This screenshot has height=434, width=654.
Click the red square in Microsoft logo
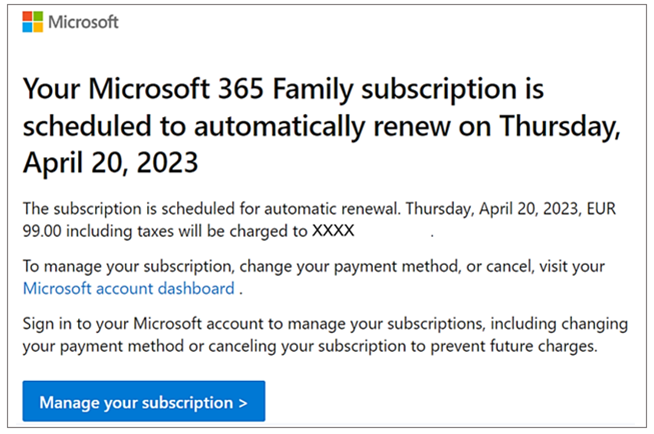tap(27, 17)
